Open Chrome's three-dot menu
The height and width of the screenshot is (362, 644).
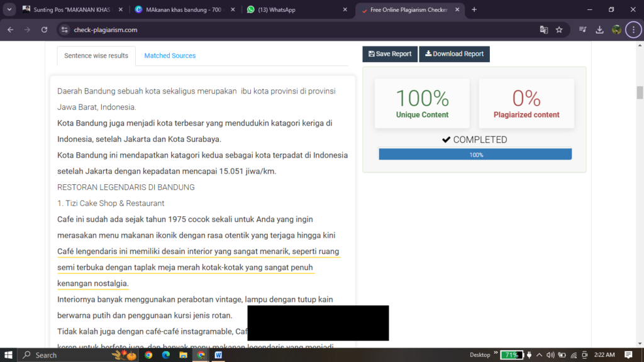point(634,30)
